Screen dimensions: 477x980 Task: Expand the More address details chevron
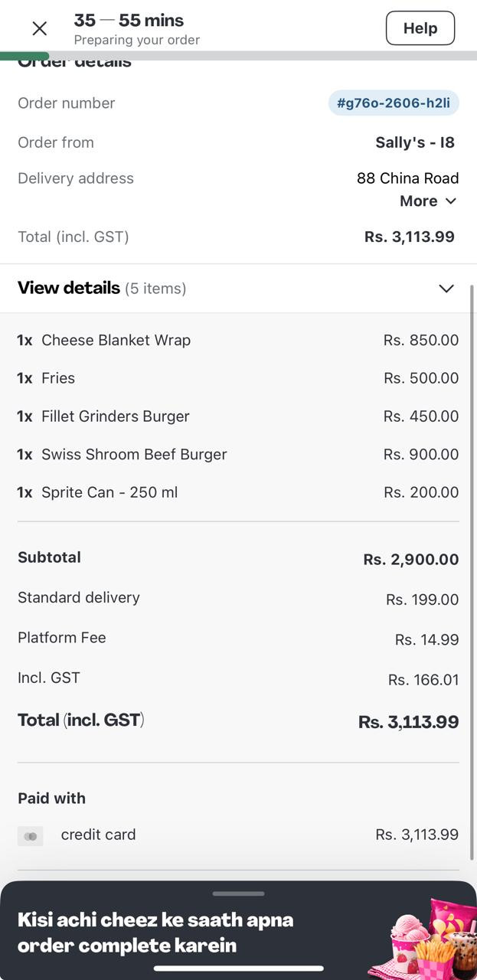[450, 201]
